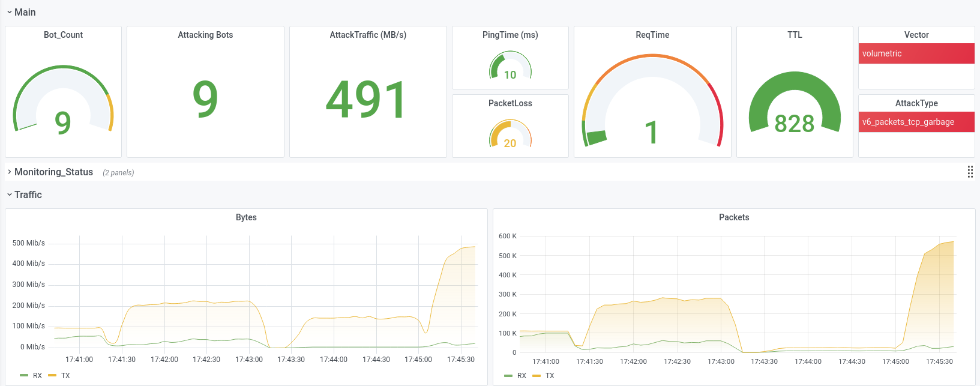The image size is (980, 386).
Task: Click yellow TX color swatch in Packets legend
Action: click(537, 376)
